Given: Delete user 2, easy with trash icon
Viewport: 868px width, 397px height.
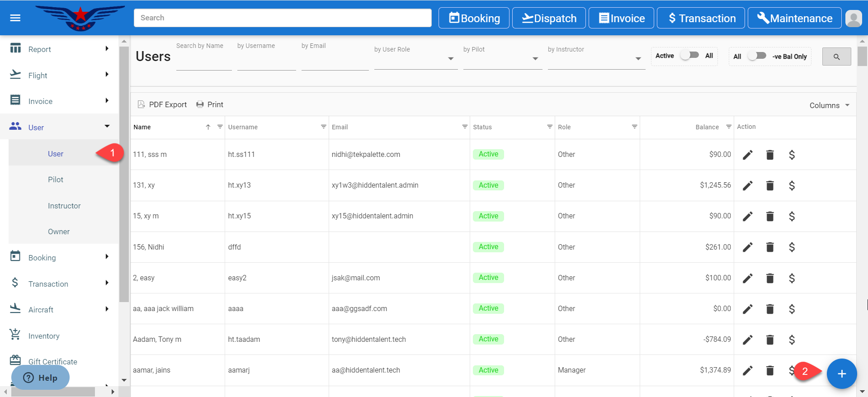Looking at the screenshot, I should point(770,279).
